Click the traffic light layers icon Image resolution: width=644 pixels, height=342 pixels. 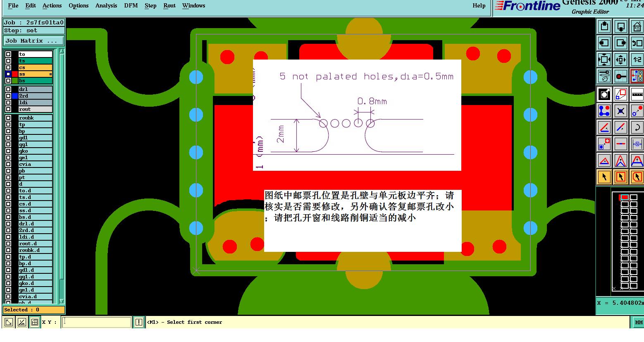pyautogui.click(x=637, y=76)
